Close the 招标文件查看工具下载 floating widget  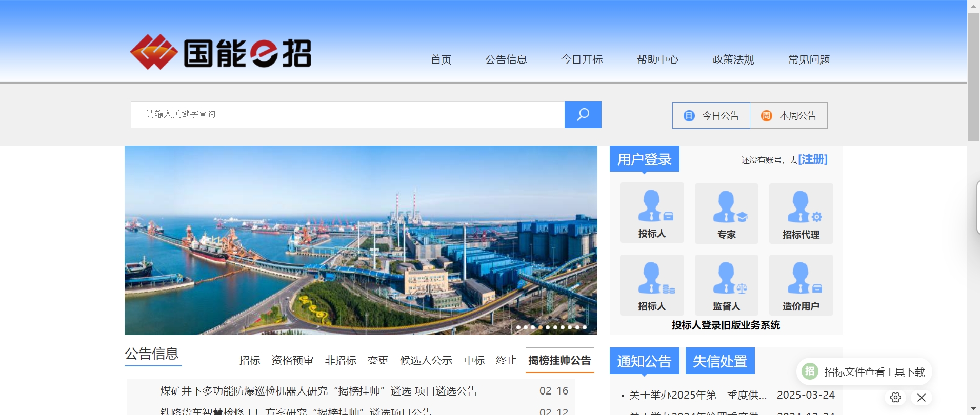922,397
